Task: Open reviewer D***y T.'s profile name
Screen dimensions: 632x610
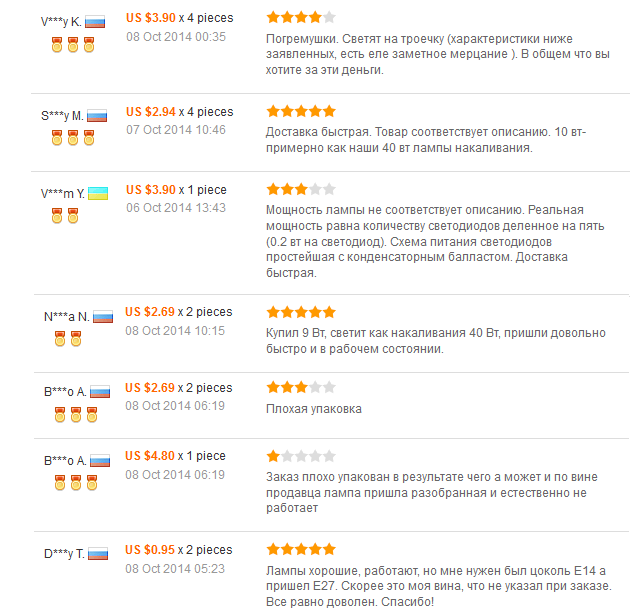Action: (x=64, y=553)
